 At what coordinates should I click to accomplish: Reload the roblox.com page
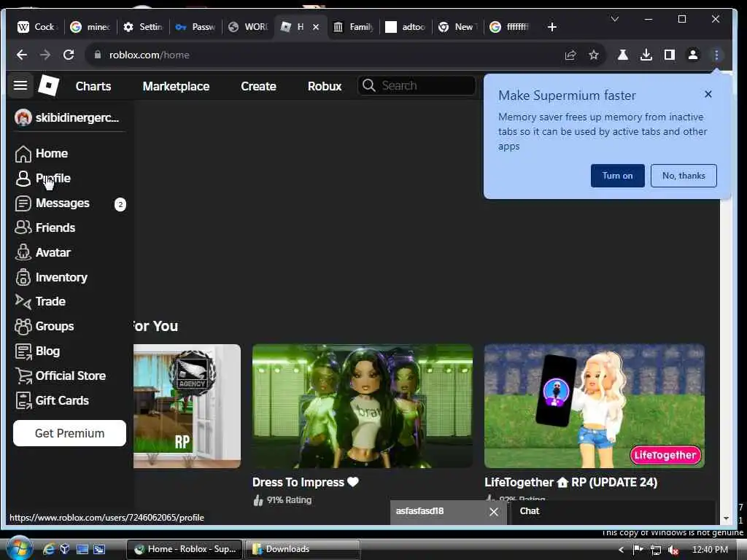tap(69, 55)
